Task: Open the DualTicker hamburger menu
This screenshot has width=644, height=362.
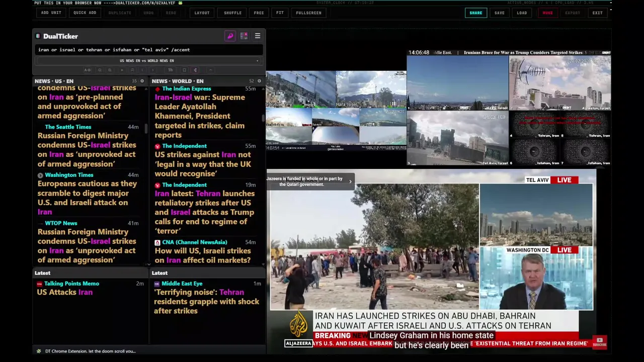Action: coord(257,36)
